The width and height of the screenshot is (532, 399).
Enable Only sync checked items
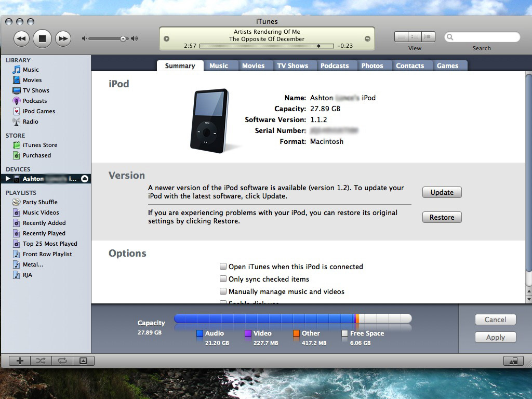pos(223,279)
